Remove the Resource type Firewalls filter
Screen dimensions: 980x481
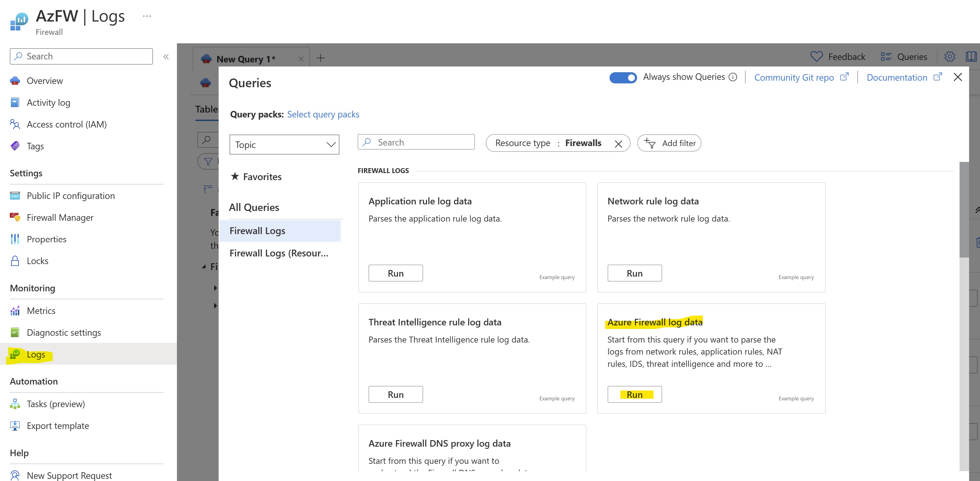(x=618, y=143)
